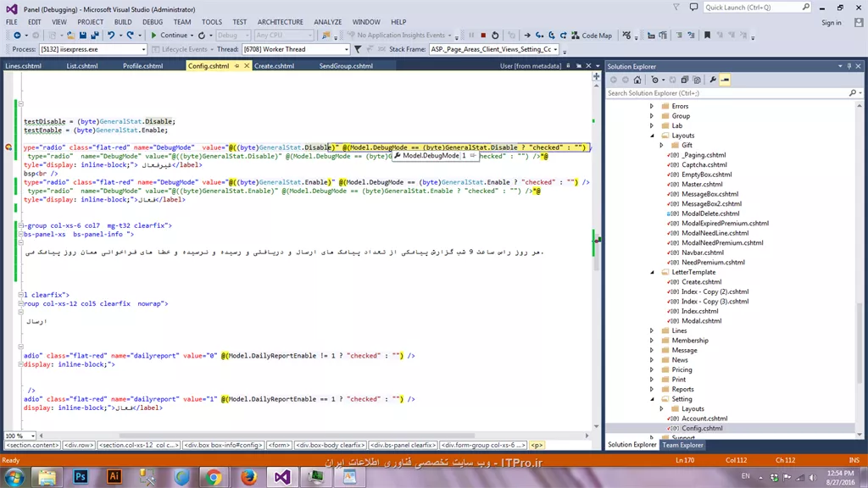Viewport: 868px width, 488px height.
Task: Click the notifications funnel icon in the title bar
Action: 676,7
